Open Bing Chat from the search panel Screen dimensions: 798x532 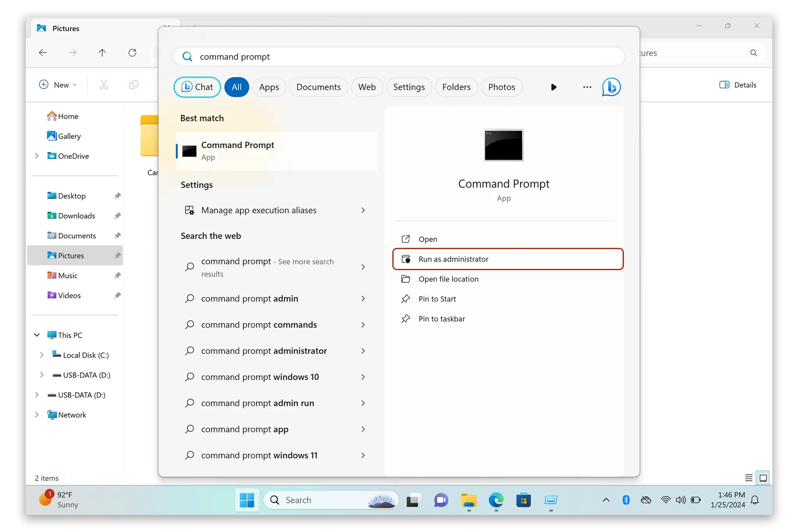tap(197, 87)
